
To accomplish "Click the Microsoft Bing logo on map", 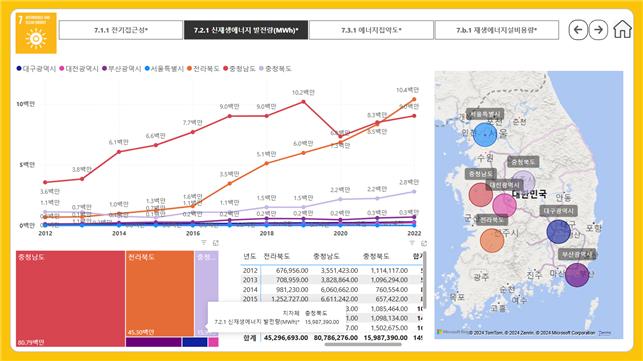I will tap(453, 332).
